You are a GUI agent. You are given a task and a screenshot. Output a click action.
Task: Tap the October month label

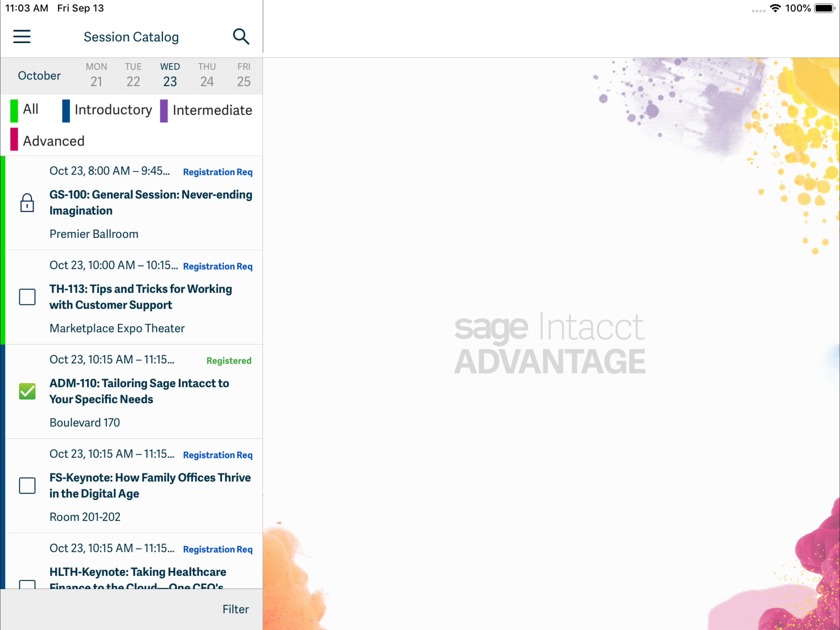pos(39,76)
